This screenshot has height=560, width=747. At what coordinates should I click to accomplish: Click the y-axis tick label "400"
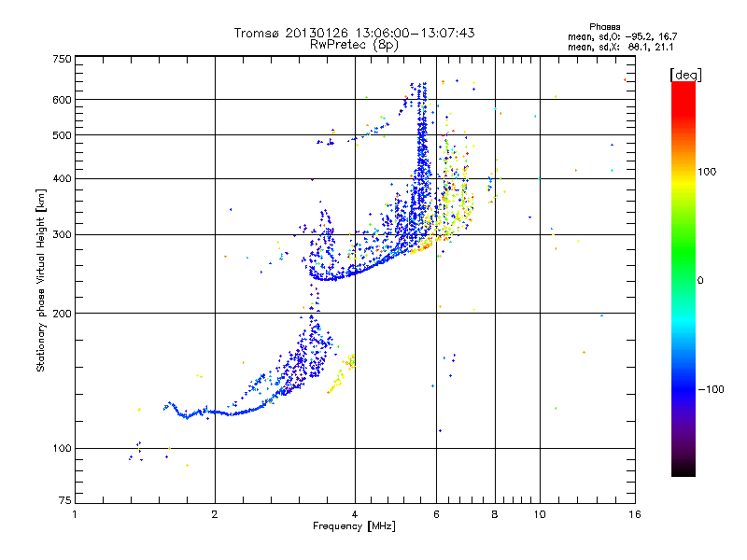[x=62, y=178]
